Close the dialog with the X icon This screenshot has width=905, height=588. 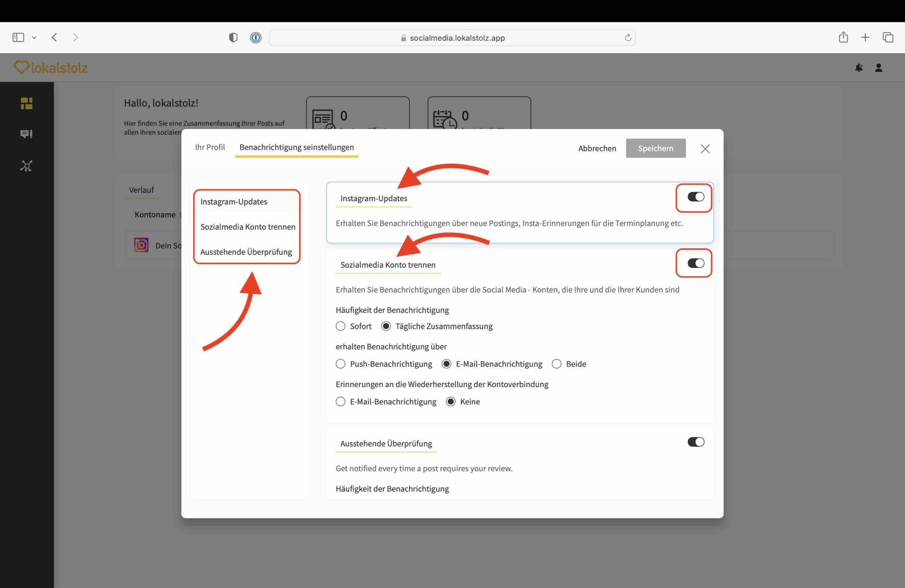(705, 149)
